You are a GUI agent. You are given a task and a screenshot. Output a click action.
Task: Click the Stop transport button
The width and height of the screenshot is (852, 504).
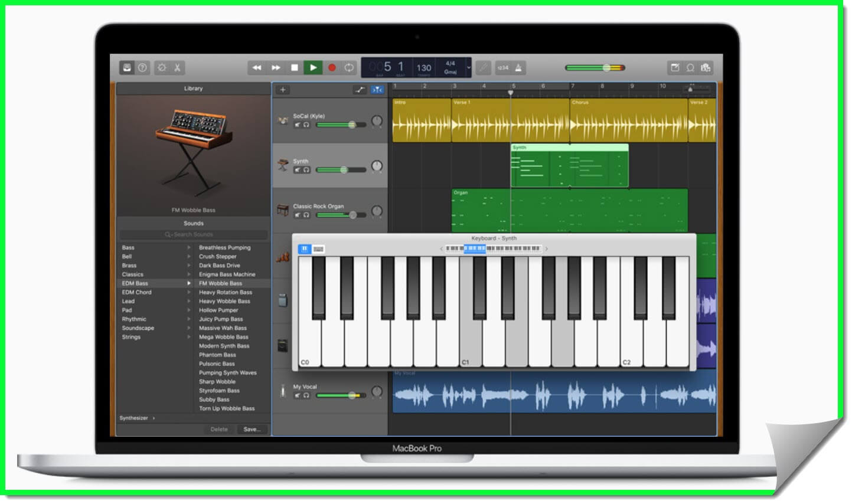[295, 68]
